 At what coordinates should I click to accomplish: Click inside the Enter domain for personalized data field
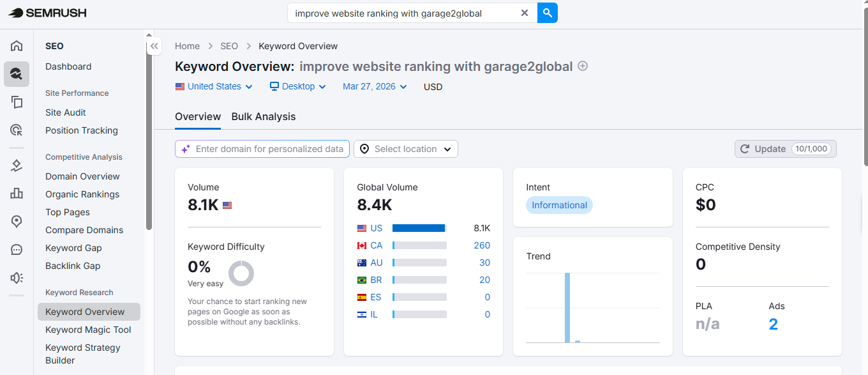click(262, 148)
